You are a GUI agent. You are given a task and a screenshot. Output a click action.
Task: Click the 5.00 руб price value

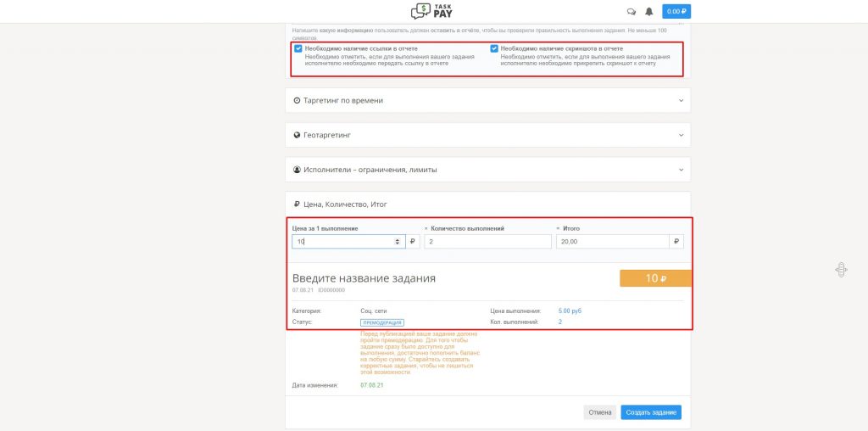(570, 311)
